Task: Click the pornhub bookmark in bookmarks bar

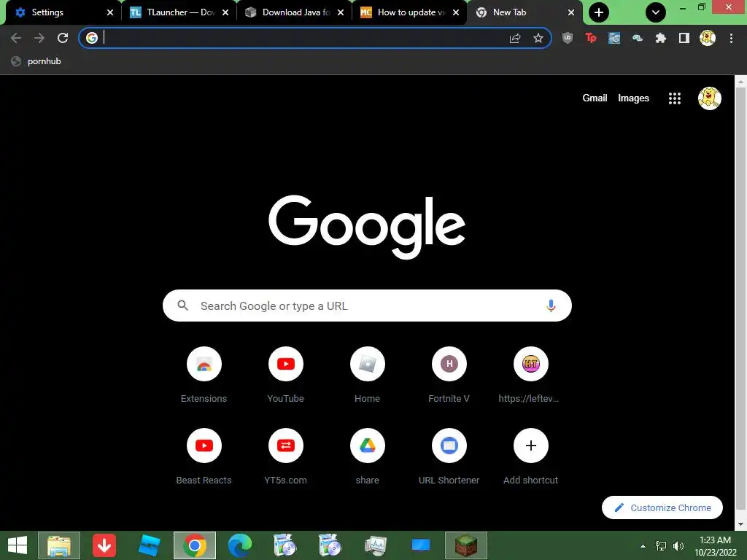Action: point(36,61)
